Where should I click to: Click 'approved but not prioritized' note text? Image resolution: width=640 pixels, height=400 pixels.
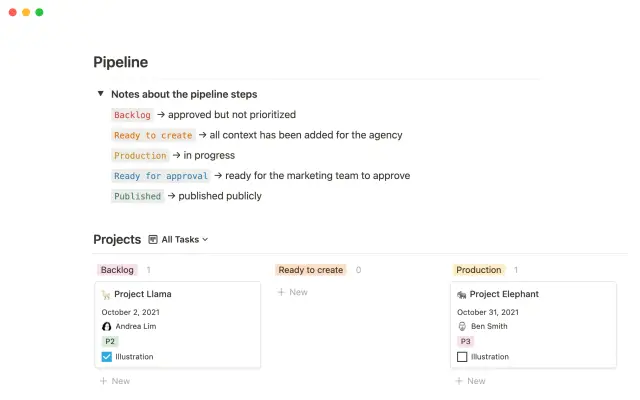tap(232, 115)
